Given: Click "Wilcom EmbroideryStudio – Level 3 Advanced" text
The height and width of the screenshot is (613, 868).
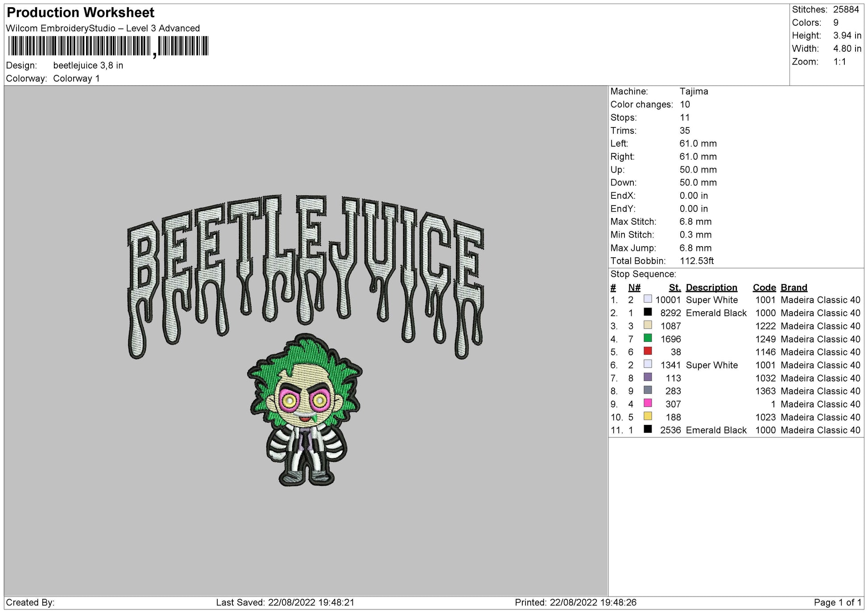Looking at the screenshot, I should pyautogui.click(x=103, y=28).
